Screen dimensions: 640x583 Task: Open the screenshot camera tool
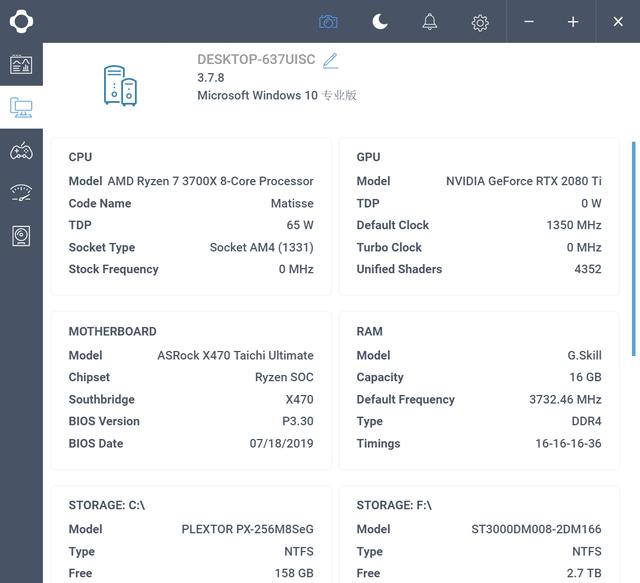pos(328,22)
